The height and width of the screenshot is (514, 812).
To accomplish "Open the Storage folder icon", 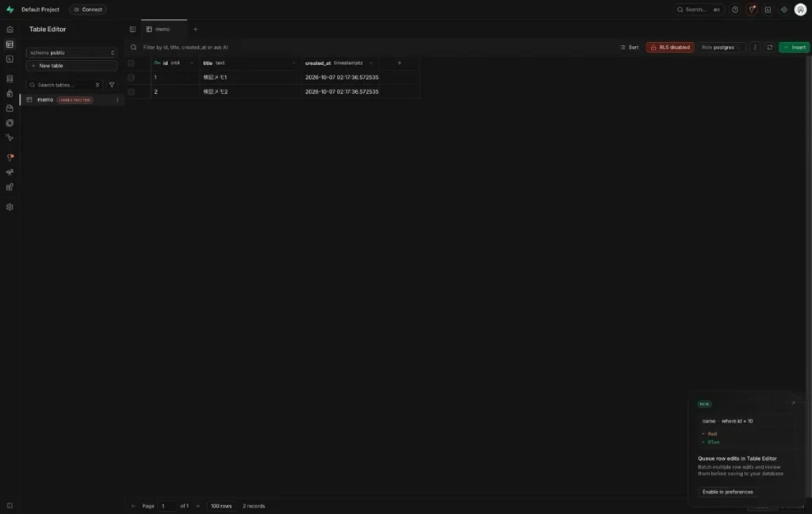I will click(x=10, y=109).
